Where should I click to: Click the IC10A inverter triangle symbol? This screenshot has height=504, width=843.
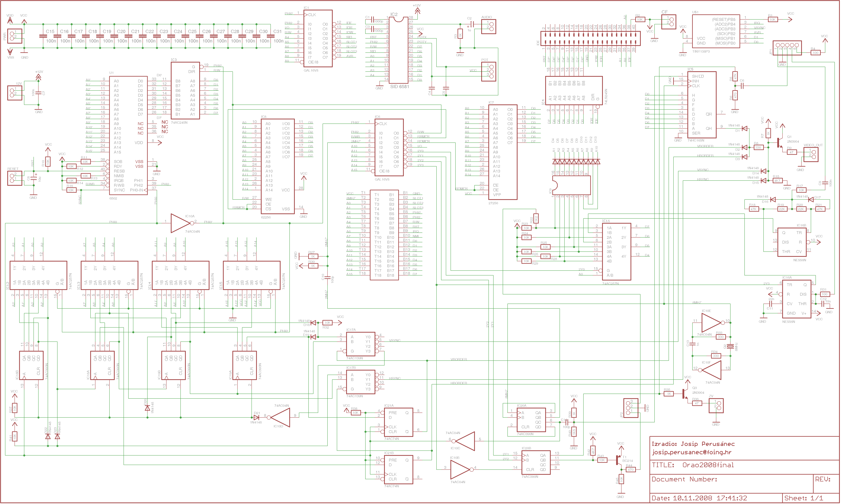pos(181,223)
